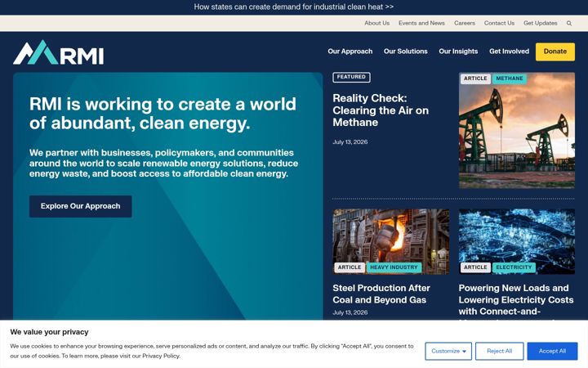
Task: Expand the Customize cookie dropdown
Action: (448, 351)
